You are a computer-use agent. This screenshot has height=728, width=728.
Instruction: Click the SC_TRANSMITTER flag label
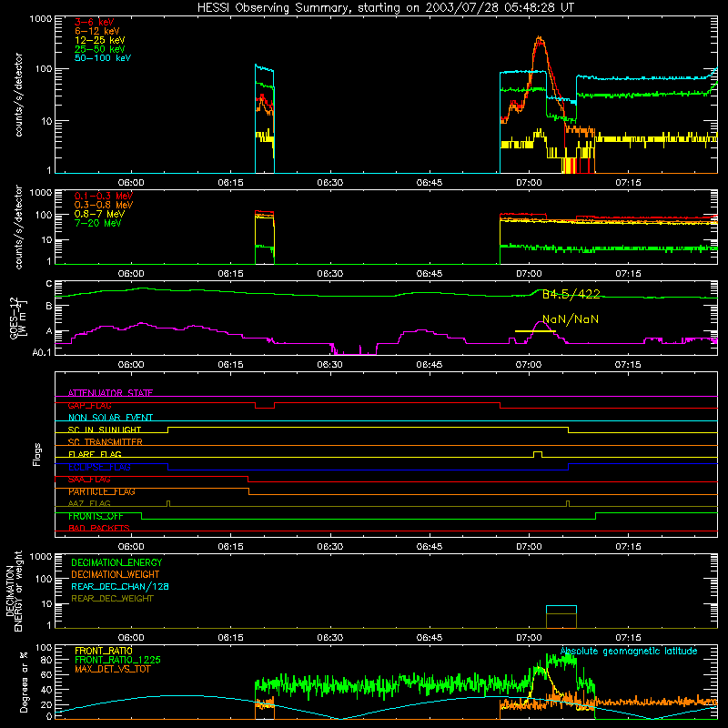pos(105,442)
